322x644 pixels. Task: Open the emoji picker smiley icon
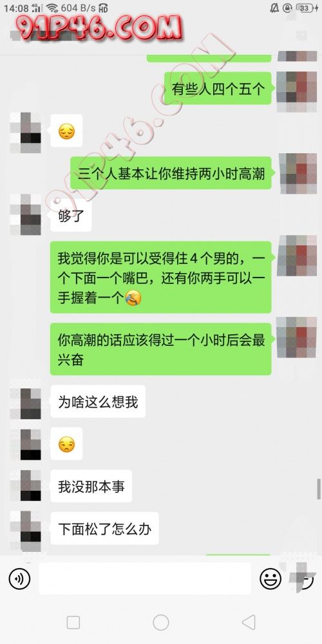(x=270, y=579)
